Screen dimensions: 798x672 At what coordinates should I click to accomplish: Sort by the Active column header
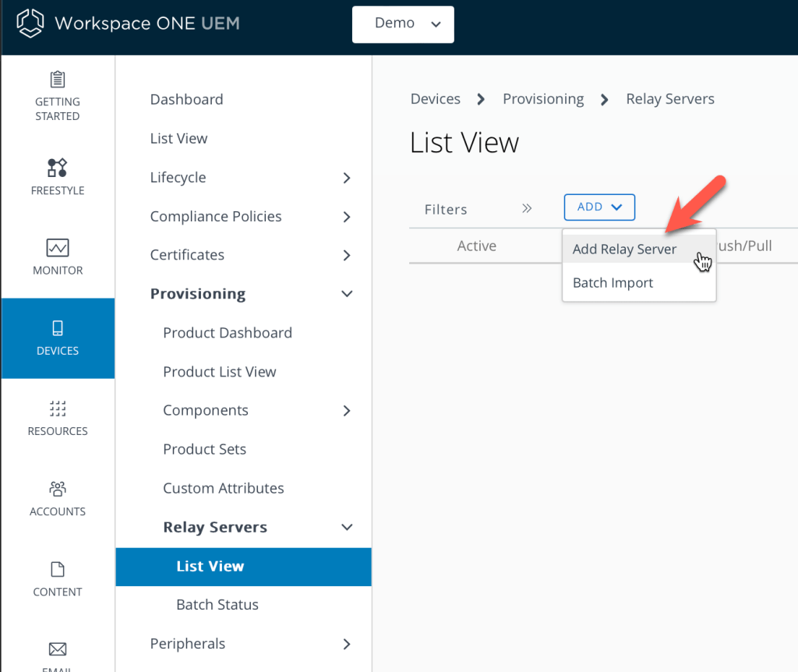coord(476,246)
